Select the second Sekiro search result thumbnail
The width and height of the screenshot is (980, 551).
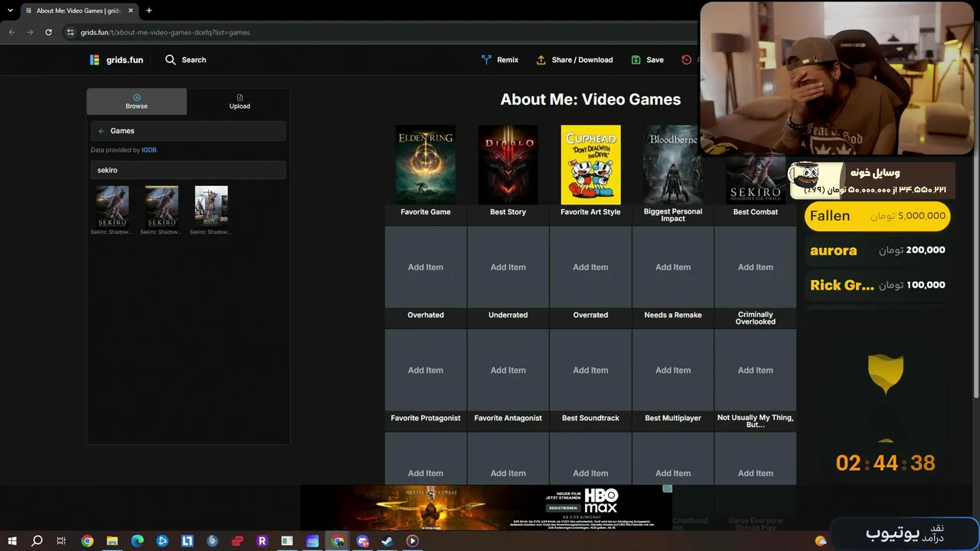162,207
